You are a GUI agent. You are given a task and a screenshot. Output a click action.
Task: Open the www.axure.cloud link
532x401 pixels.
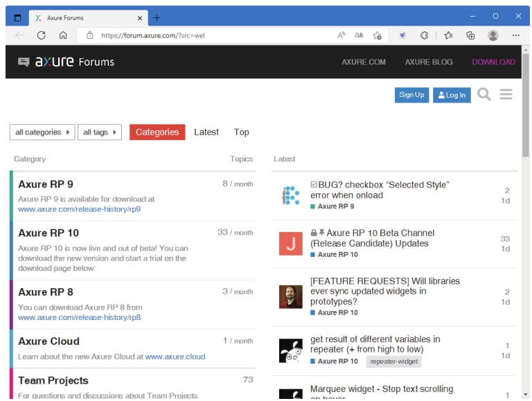[x=175, y=357]
